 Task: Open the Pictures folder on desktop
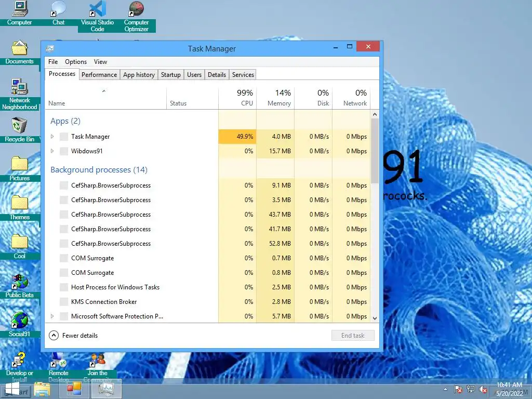point(19,169)
